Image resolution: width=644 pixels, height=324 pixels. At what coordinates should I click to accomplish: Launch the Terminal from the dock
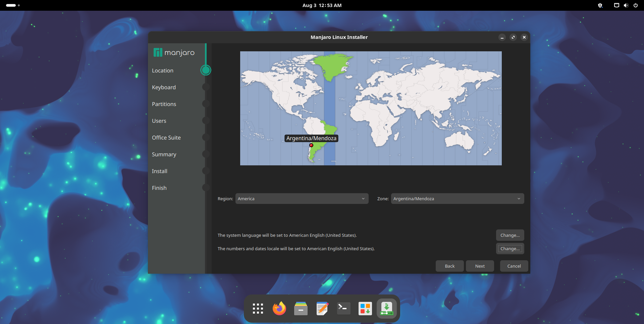[x=344, y=309]
